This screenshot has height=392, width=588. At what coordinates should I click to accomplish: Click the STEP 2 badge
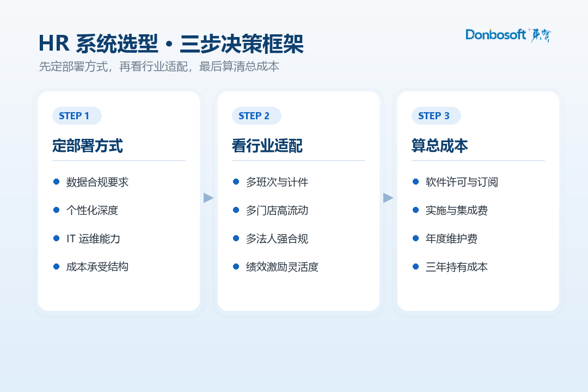click(256, 115)
